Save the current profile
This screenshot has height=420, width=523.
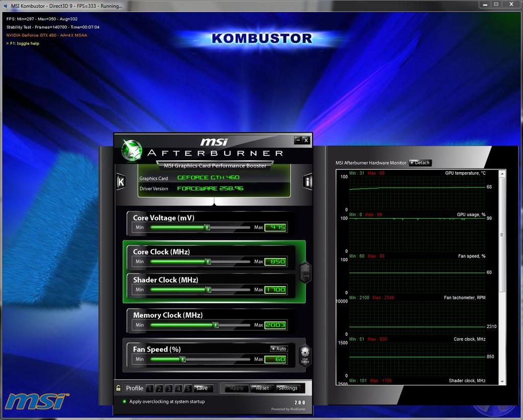(x=203, y=388)
